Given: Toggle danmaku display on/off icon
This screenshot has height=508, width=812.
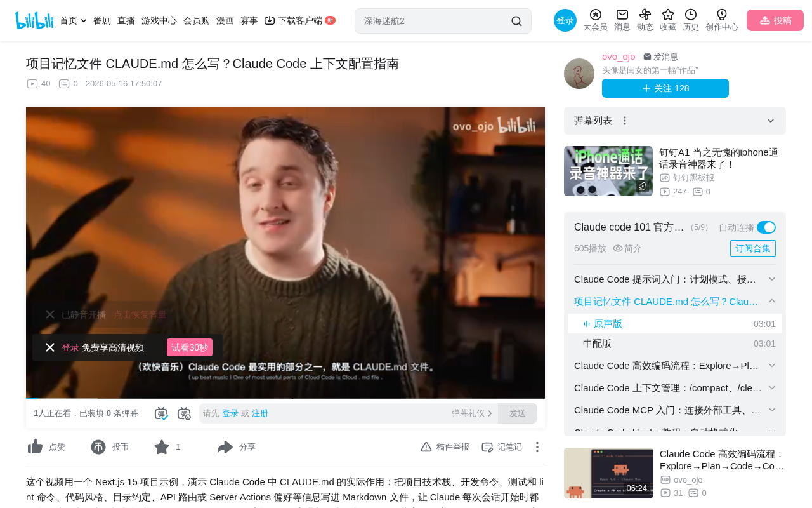Looking at the screenshot, I should (x=161, y=413).
